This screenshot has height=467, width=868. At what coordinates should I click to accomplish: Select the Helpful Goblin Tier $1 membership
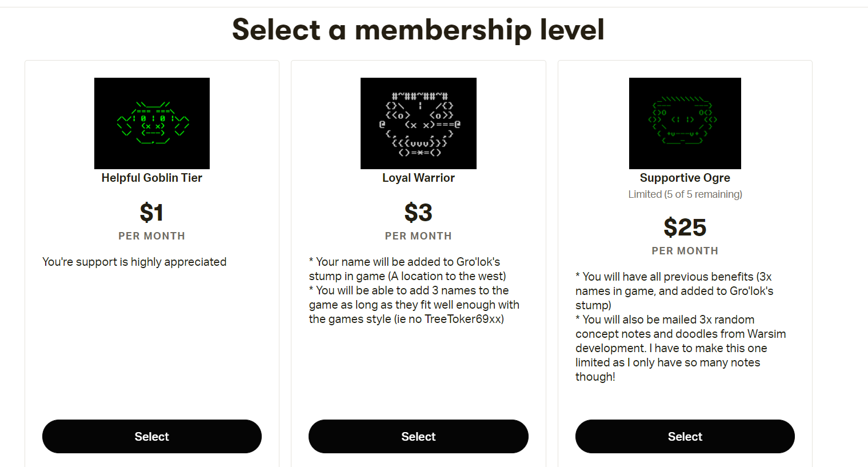(151, 436)
